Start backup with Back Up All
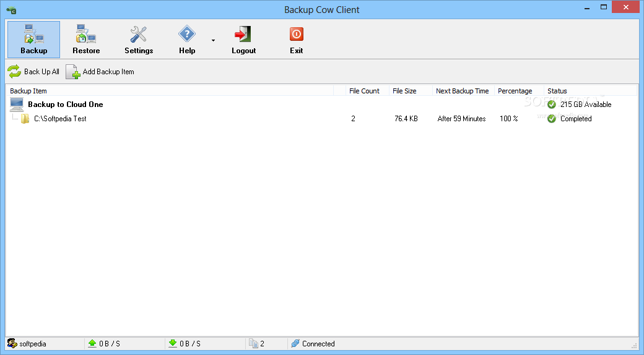 point(33,71)
